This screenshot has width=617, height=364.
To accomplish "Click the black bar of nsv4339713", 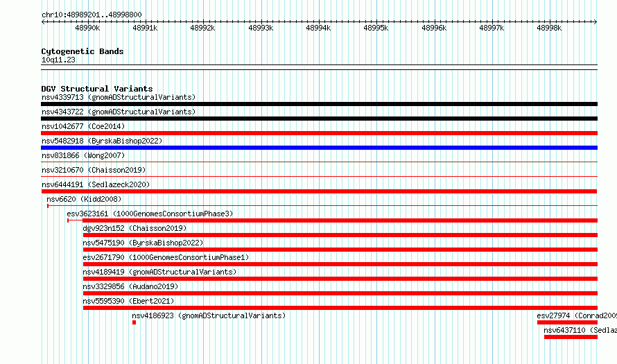I will pyautogui.click(x=319, y=104).
